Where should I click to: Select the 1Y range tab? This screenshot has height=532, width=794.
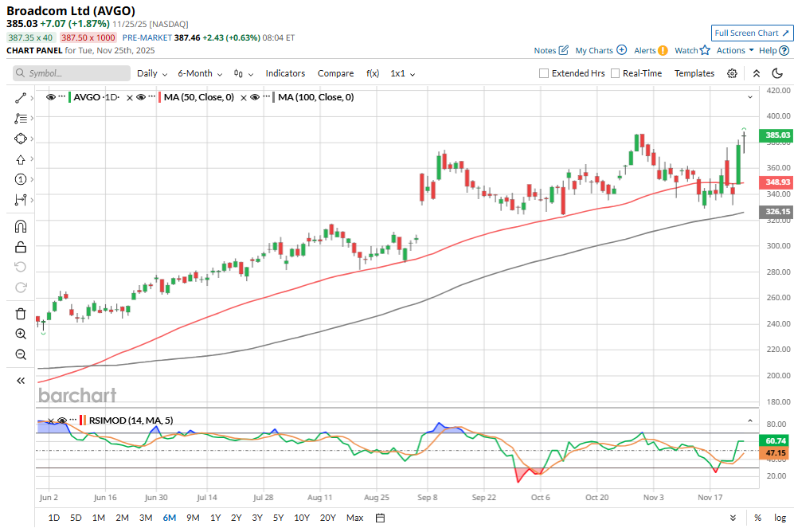pyautogui.click(x=216, y=518)
